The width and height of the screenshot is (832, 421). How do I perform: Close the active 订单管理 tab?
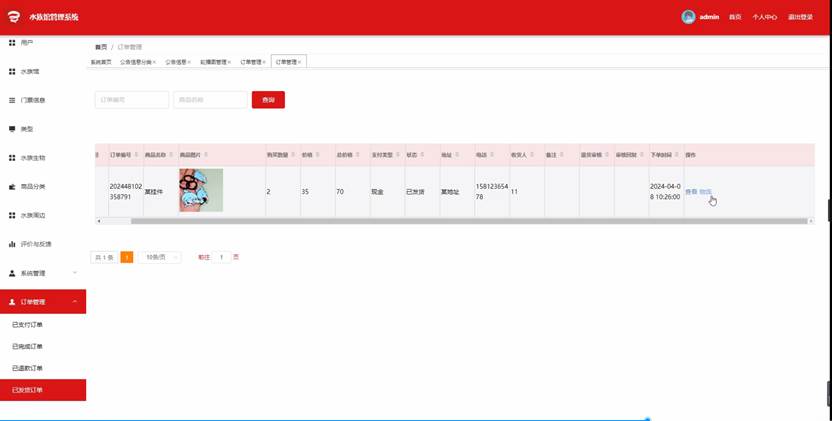pyautogui.click(x=299, y=62)
